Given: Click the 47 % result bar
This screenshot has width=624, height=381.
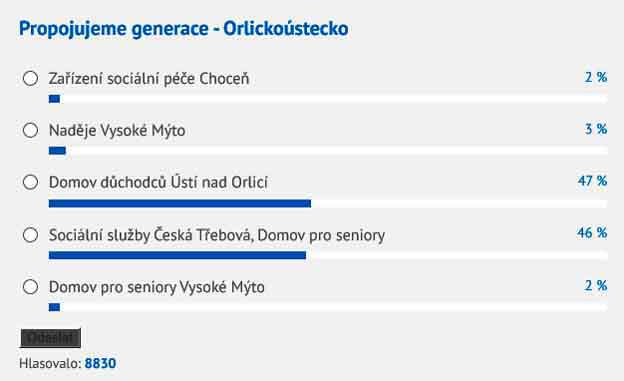Looking at the screenshot, I should point(328,203).
